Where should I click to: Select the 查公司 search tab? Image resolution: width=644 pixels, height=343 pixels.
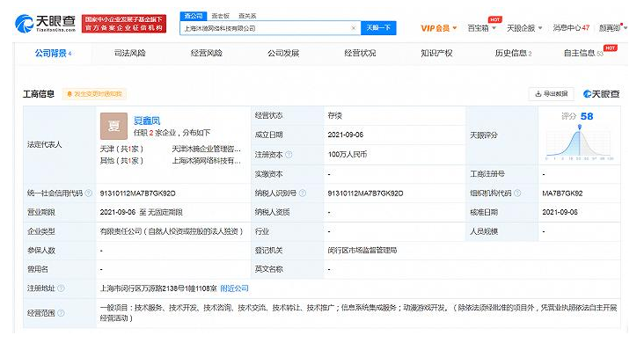[193, 16]
